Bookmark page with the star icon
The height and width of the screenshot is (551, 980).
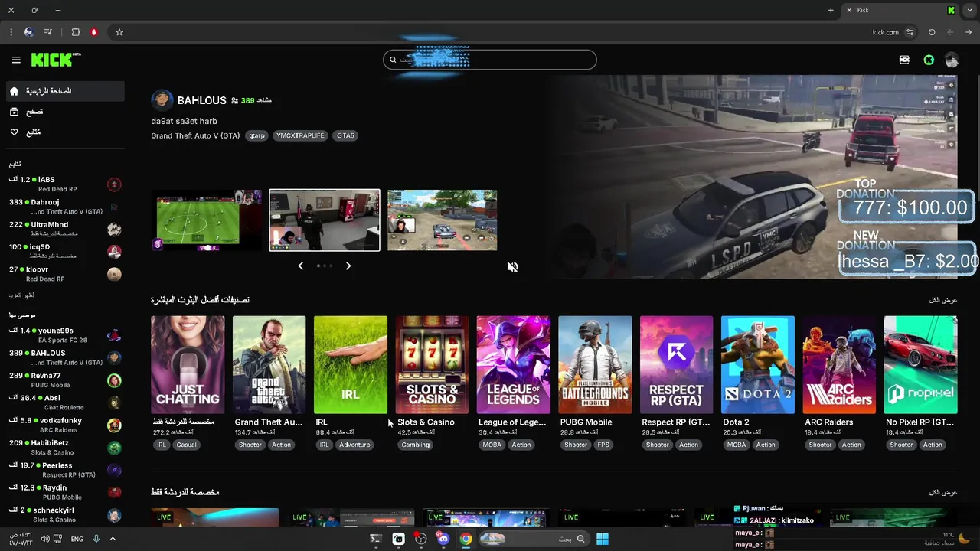119,32
